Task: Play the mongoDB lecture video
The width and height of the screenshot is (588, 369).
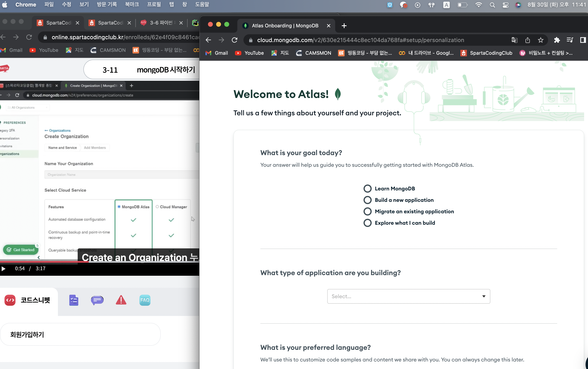Action: (x=4, y=269)
